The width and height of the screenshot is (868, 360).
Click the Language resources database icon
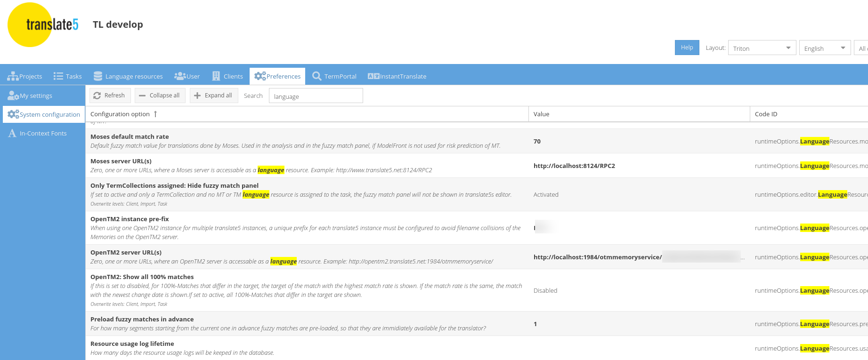pyautogui.click(x=98, y=76)
